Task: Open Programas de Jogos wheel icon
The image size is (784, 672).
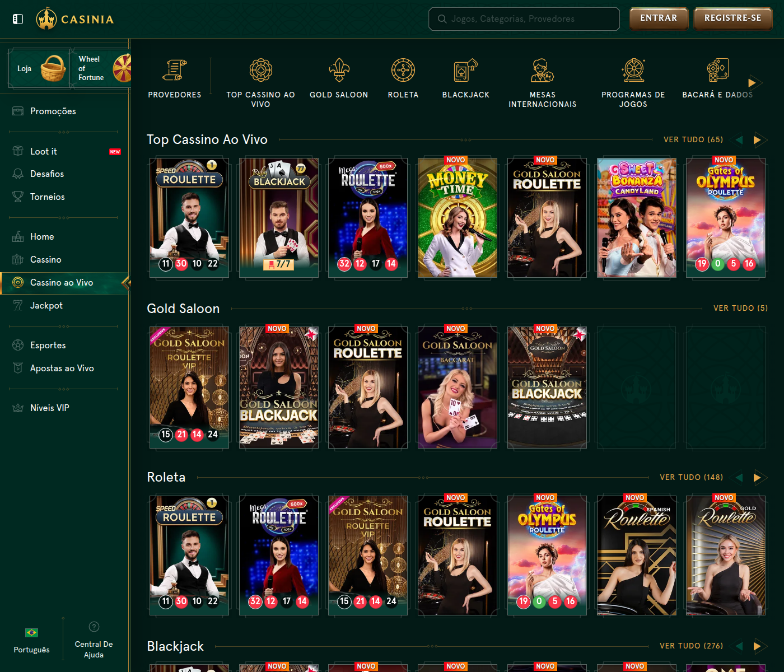Action: coord(633,70)
